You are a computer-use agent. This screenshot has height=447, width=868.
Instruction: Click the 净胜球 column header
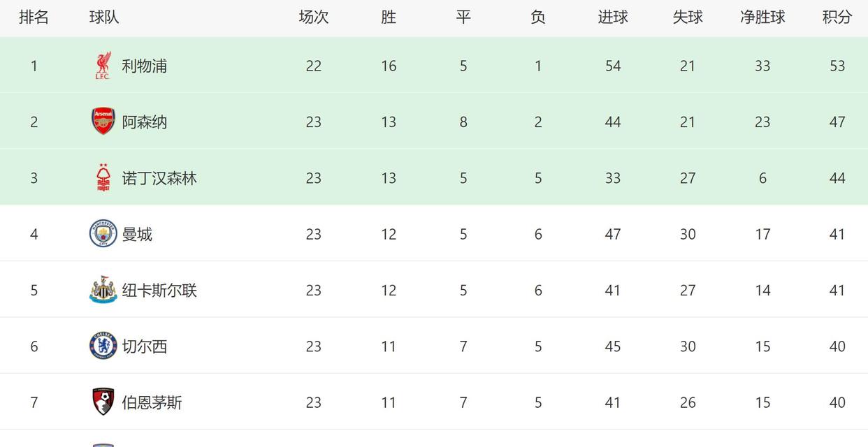(x=762, y=17)
